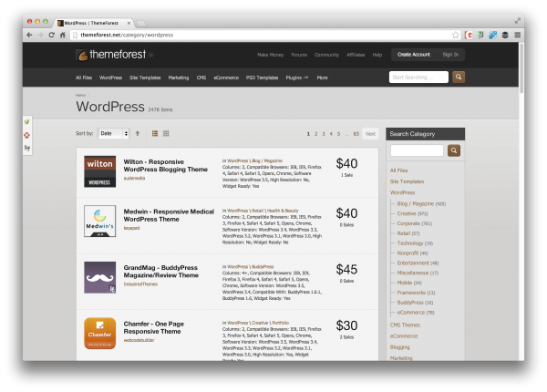Open the Creative sidebar category
This screenshot has width=547, height=392.
click(407, 213)
